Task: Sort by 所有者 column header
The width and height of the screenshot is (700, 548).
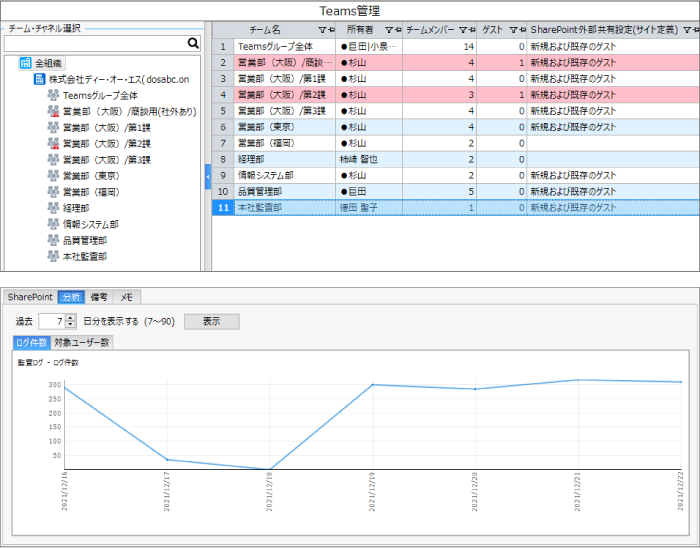Action: [360, 30]
